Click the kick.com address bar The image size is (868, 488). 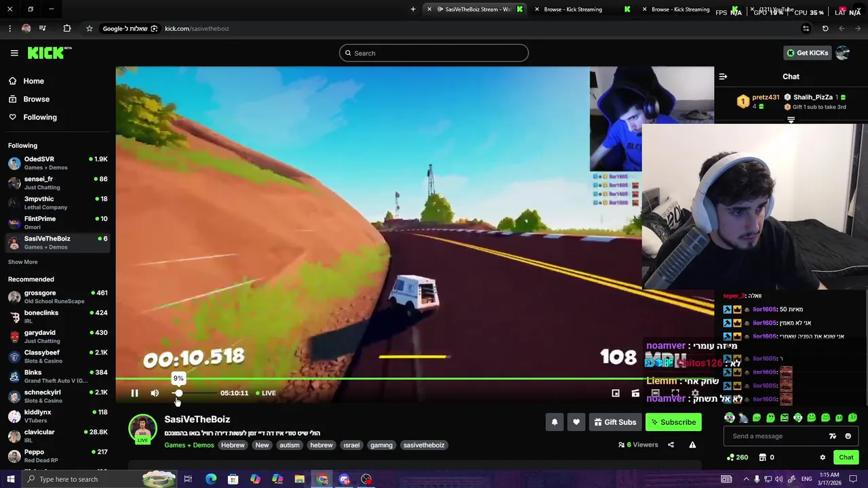(197, 28)
